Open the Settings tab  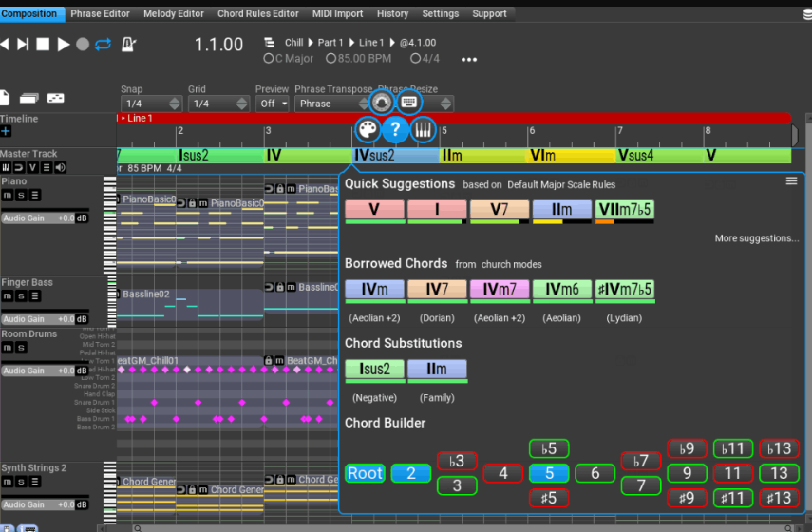[440, 14]
